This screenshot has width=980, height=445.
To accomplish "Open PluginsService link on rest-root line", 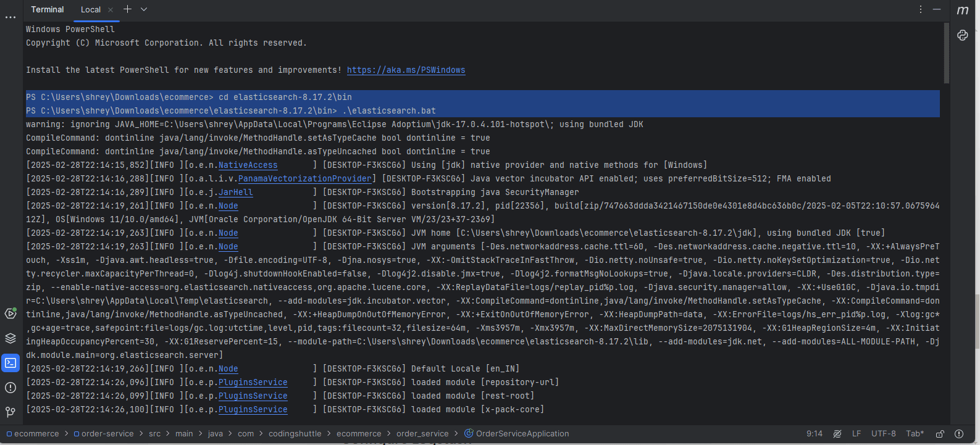I will tap(253, 396).
